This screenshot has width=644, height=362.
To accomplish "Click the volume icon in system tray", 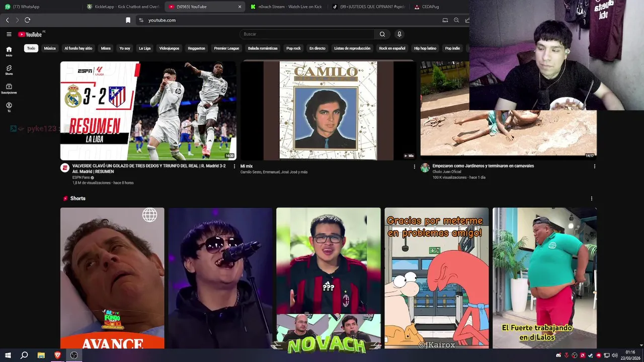I will [x=614, y=355].
